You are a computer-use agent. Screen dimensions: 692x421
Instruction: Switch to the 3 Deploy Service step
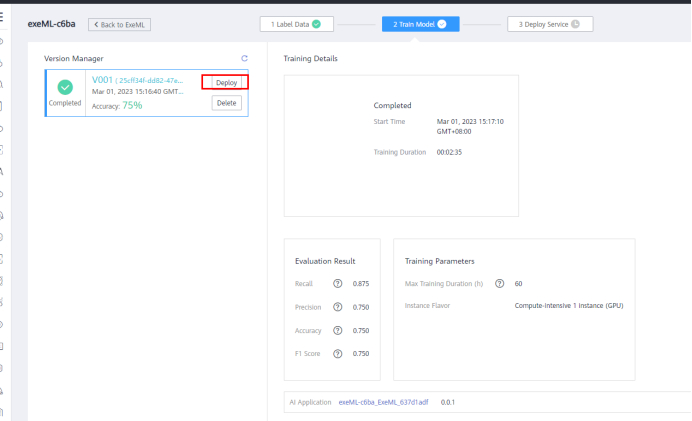(x=549, y=24)
